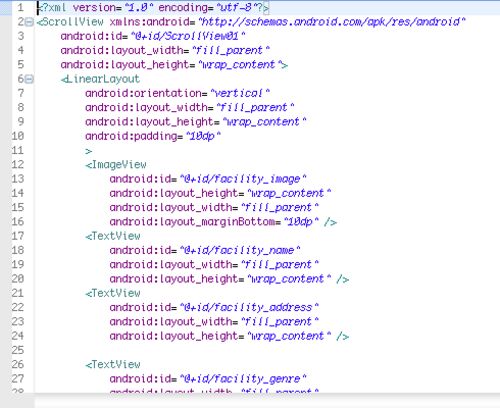The width and height of the screenshot is (500, 408).
Task: Select the xmlns:android schema URL value
Action: [332, 22]
